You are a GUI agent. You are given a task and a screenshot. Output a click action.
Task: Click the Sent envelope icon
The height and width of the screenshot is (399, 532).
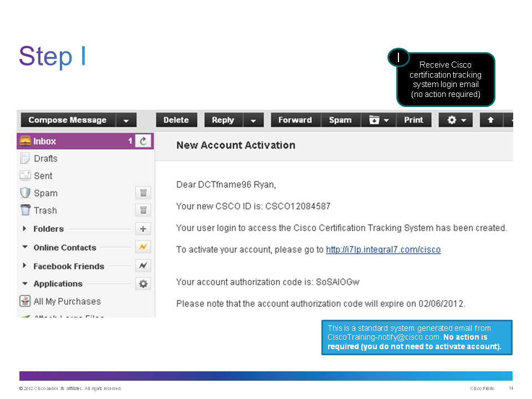point(25,175)
